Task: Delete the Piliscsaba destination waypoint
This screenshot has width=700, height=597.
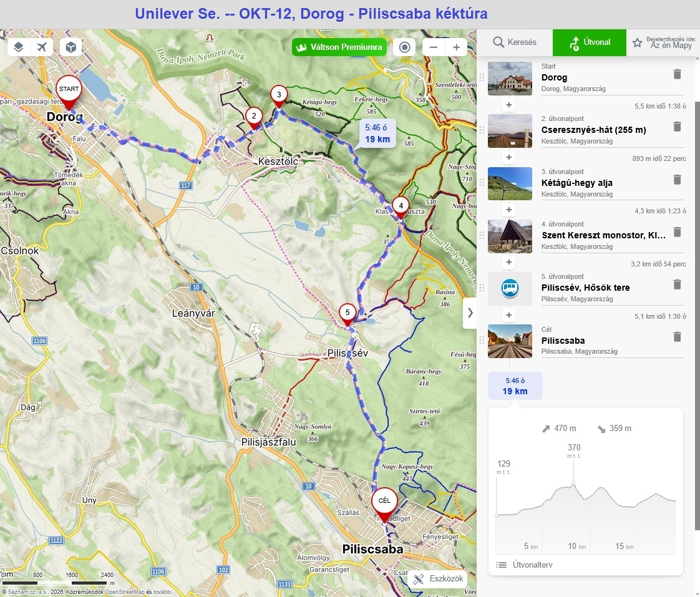Action: [677, 337]
